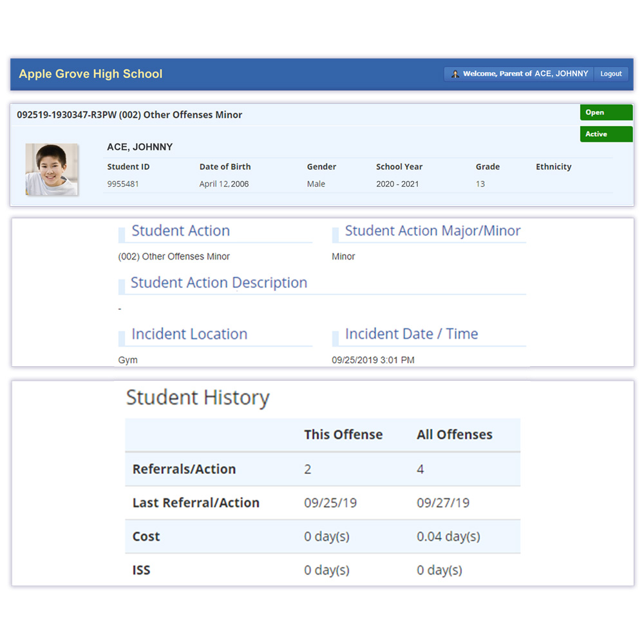Click the birth date April 12, 2006
Viewport: 644px width, 644px height.
[224, 184]
